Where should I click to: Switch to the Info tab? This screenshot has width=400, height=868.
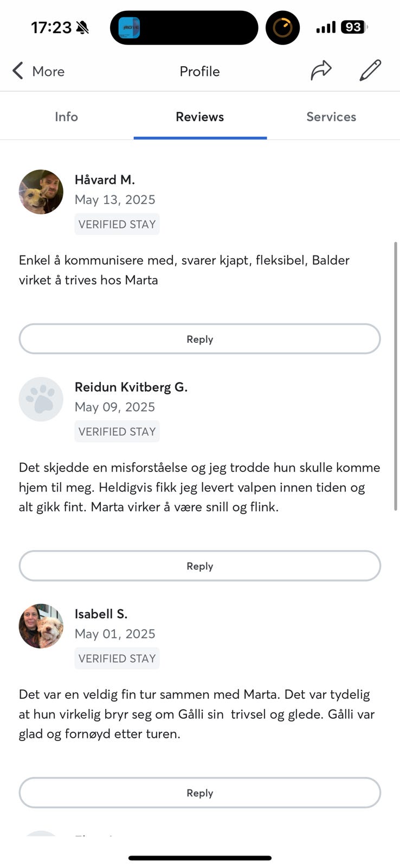tap(66, 117)
